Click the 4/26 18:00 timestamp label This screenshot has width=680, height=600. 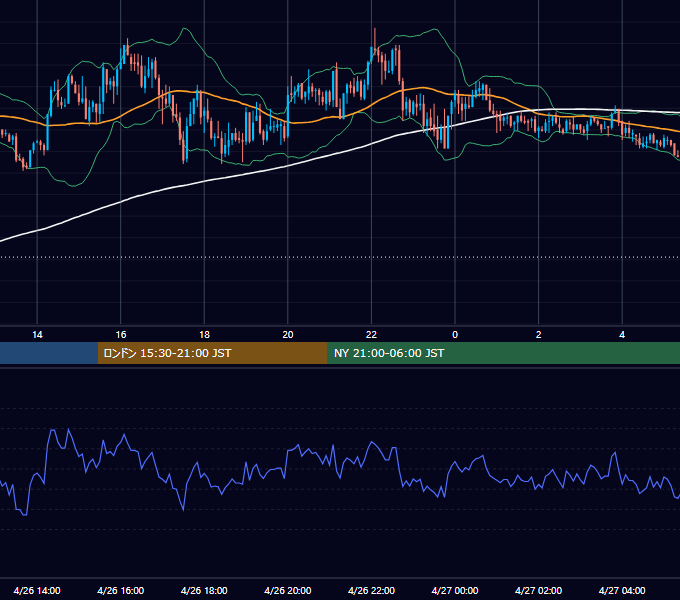tap(204, 590)
